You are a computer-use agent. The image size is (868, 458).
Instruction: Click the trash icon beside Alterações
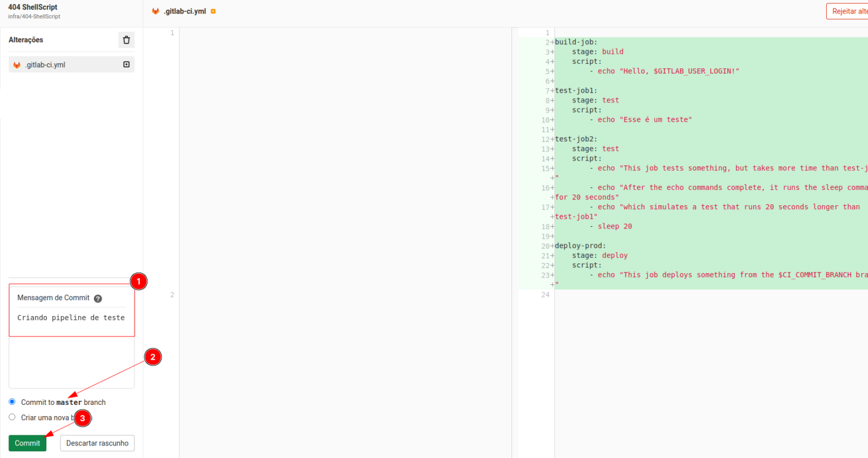(126, 40)
